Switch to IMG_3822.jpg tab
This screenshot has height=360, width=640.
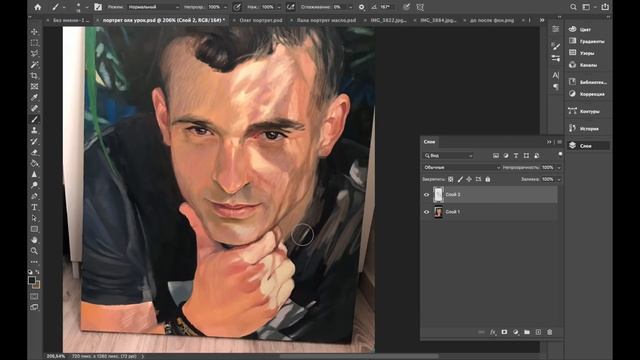(x=388, y=20)
